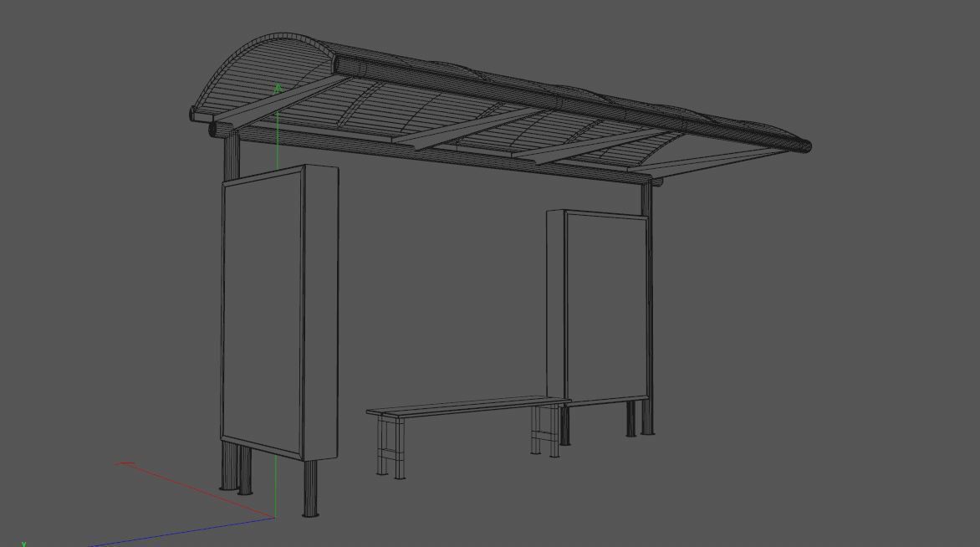
Task: Click the red X-axis line
Action: (195, 489)
